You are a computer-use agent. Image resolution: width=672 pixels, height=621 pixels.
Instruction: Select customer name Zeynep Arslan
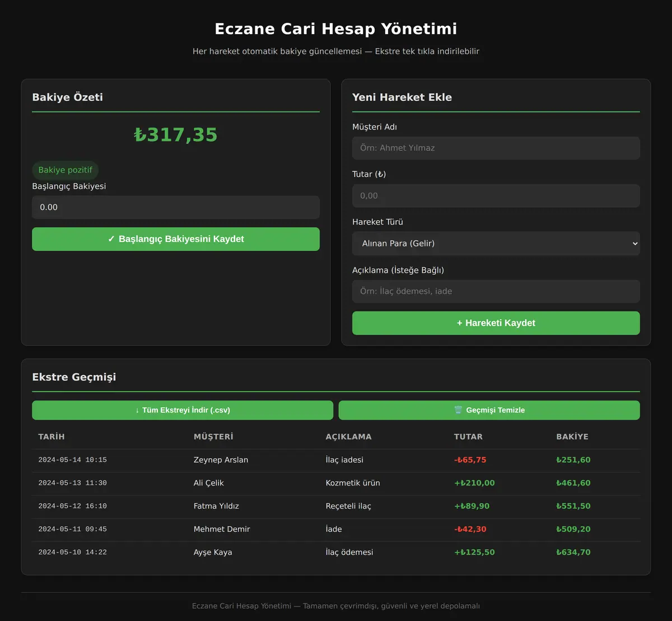pos(221,460)
